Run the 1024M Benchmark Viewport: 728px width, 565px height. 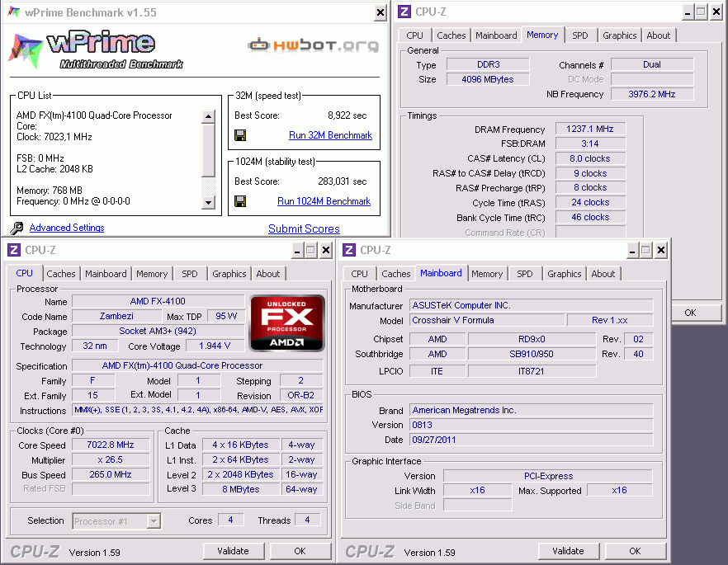(x=324, y=201)
